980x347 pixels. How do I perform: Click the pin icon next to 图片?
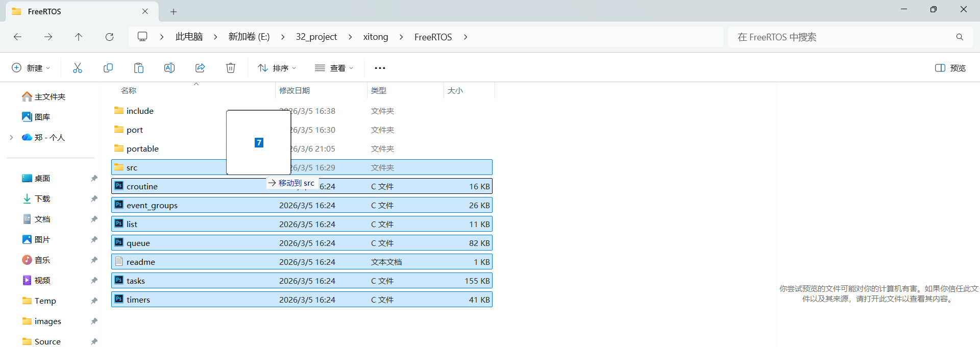pyautogui.click(x=94, y=239)
